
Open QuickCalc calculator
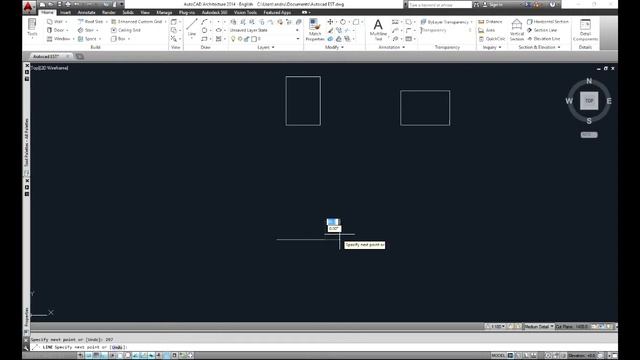coord(491,39)
